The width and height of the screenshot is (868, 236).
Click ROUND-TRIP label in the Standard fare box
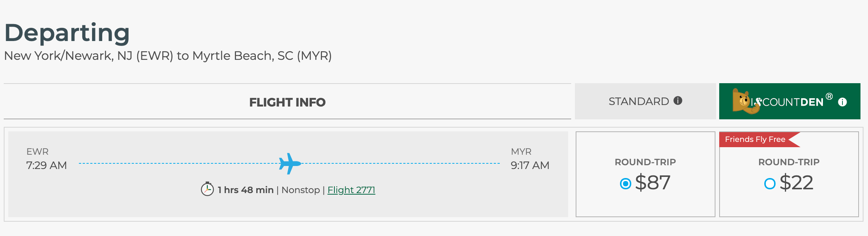coord(645,162)
